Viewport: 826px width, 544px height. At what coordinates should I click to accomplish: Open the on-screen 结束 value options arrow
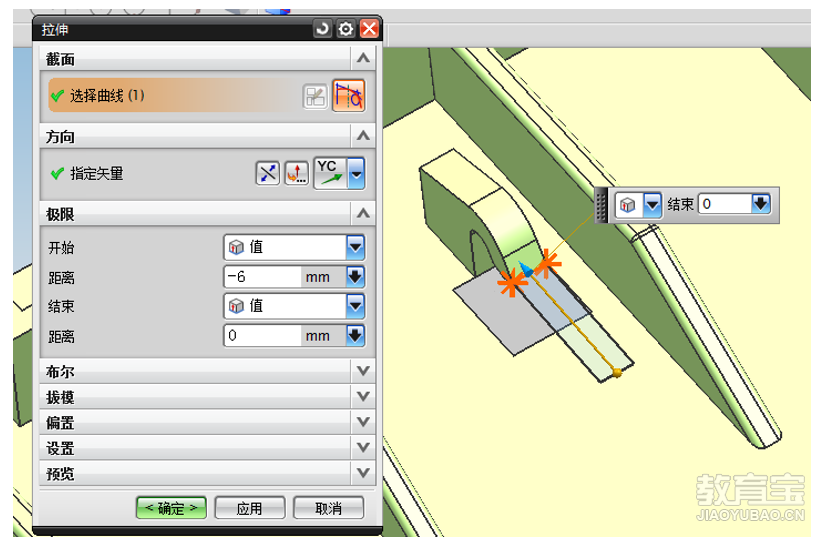coord(761,204)
